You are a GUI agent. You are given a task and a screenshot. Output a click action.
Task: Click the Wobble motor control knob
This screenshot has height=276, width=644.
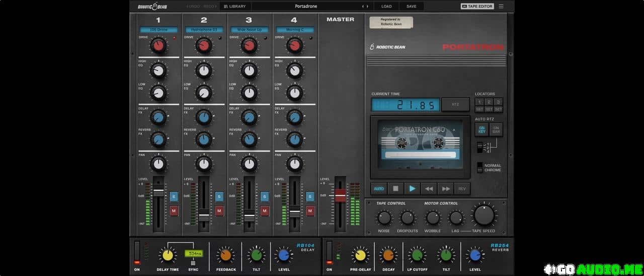(433, 218)
